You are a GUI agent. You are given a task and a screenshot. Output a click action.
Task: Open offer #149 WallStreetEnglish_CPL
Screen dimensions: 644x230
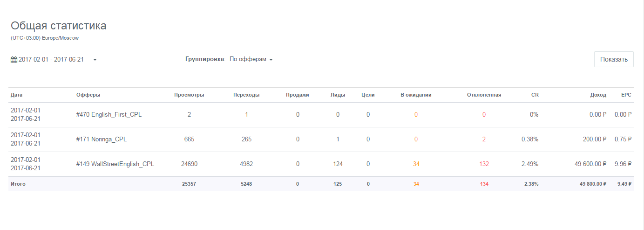click(x=115, y=164)
